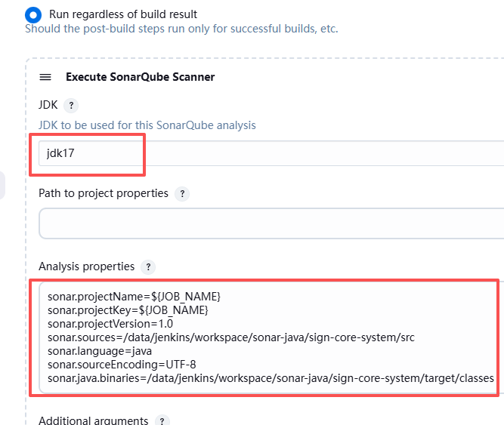Show help for Path to project properties

point(181,194)
